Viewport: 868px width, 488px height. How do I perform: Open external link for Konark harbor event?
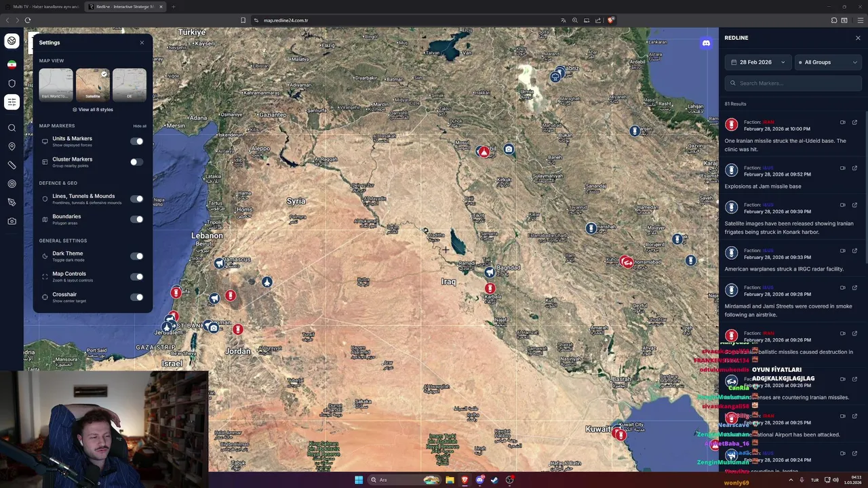click(854, 205)
